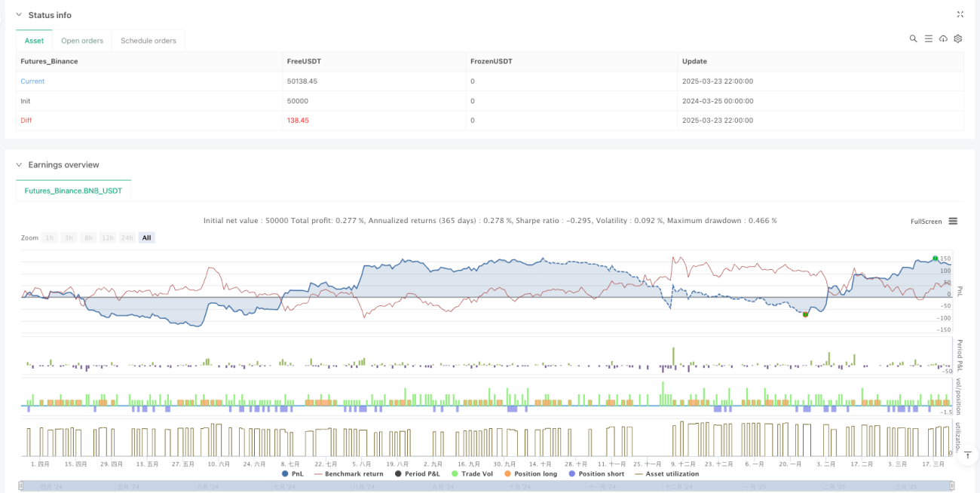Switch to the Schedule orders tab

[149, 41]
